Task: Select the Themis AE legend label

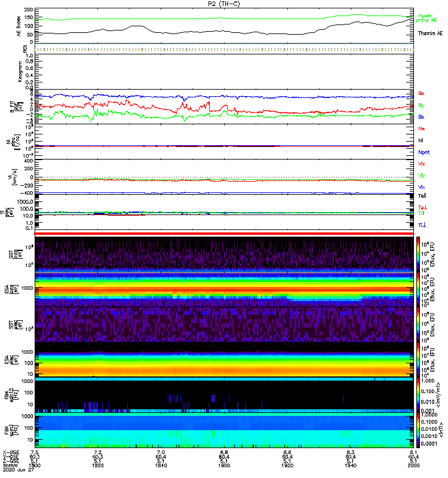Action: pos(430,33)
